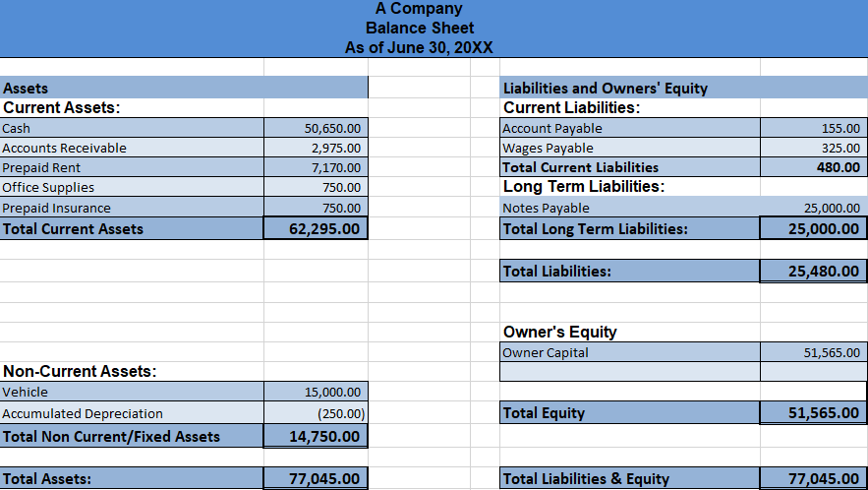Click the depreciation value (250.00)

[x=316, y=413]
